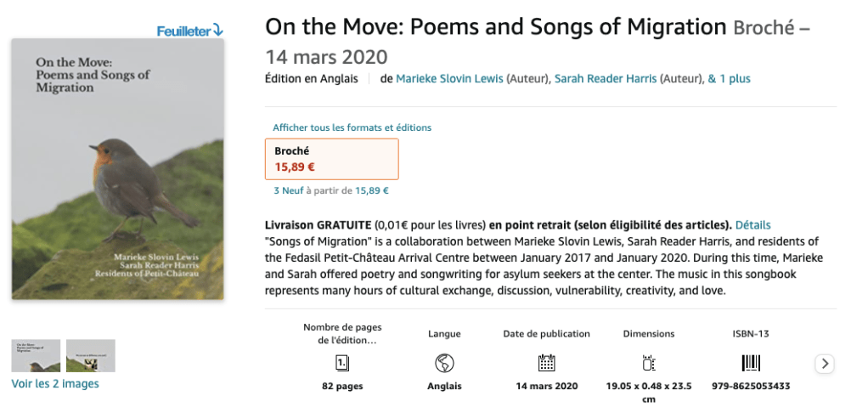Open the main book cover image

118,169
